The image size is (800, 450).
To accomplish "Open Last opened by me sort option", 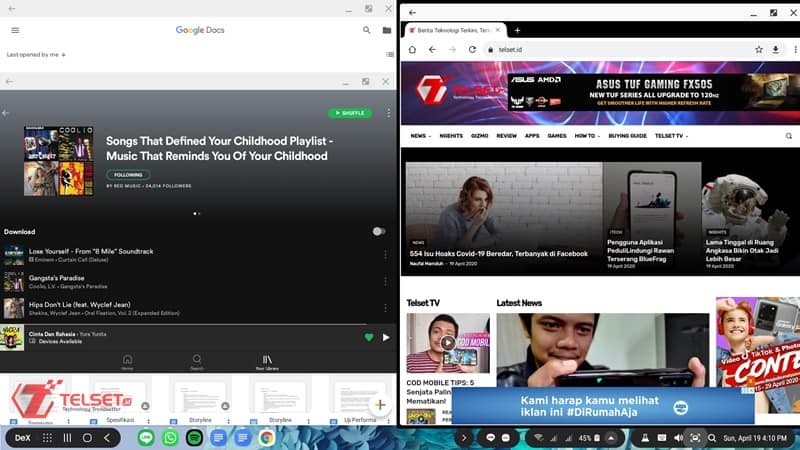I will pyautogui.click(x=36, y=54).
